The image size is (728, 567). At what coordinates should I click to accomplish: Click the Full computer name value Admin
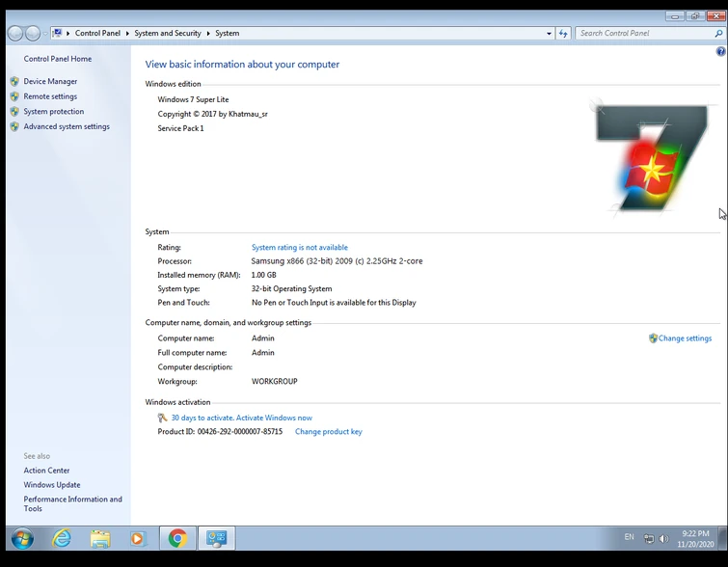(x=263, y=353)
